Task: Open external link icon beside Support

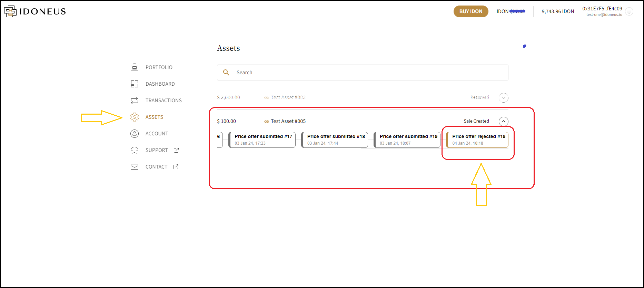Action: (176, 150)
